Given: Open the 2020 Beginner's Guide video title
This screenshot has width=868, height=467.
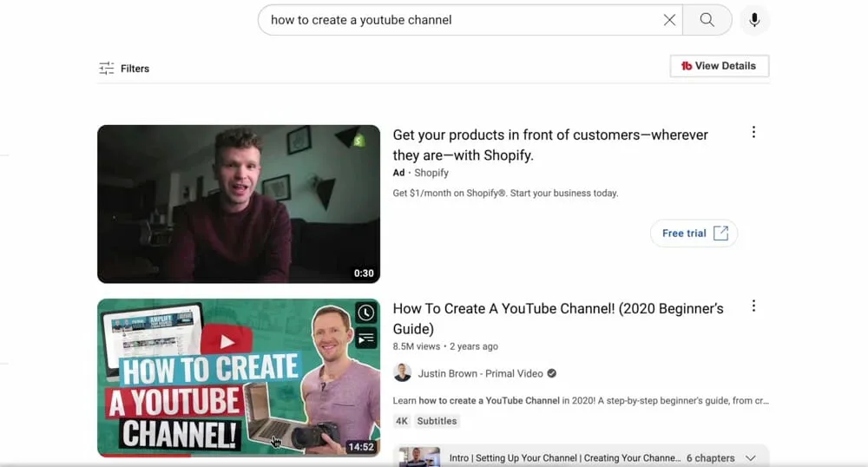Looking at the screenshot, I should tap(558, 319).
